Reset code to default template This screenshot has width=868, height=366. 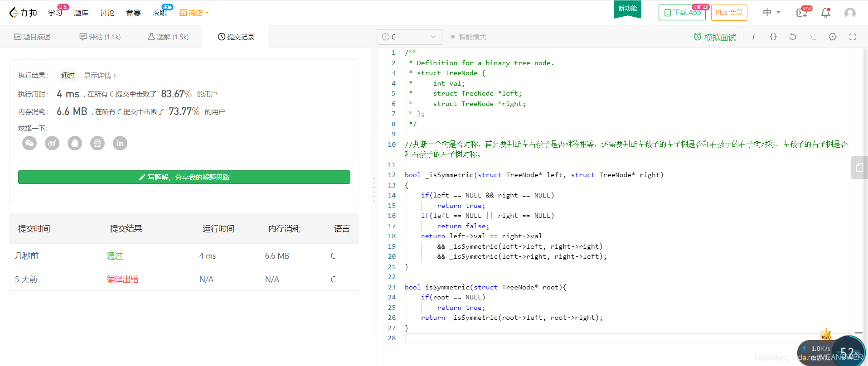[x=793, y=37]
